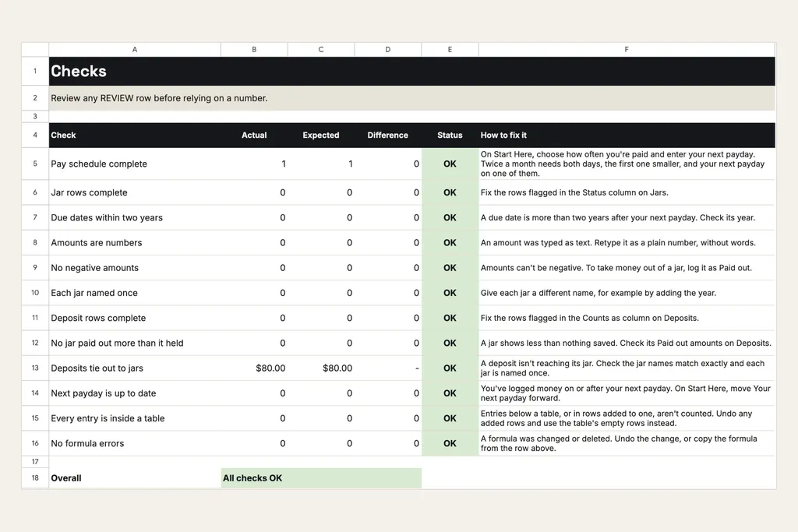Click the Checks title cell
The image size is (798, 532).
pyautogui.click(x=411, y=71)
